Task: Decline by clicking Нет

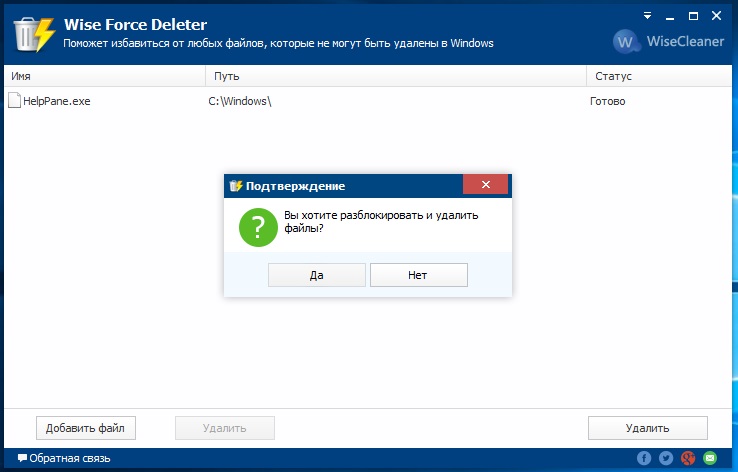Action: (x=418, y=275)
